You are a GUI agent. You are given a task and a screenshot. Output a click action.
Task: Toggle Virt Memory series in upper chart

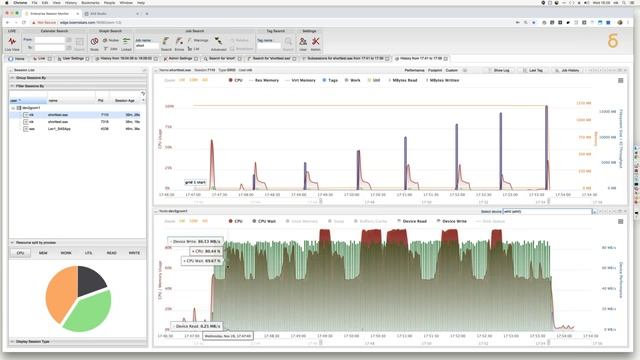pyautogui.click(x=301, y=80)
